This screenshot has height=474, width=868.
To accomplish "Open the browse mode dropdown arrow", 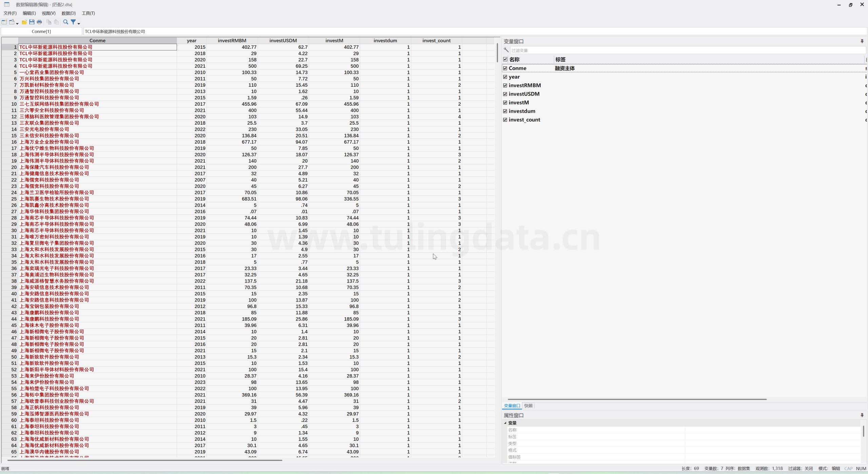I will click(x=17, y=23).
